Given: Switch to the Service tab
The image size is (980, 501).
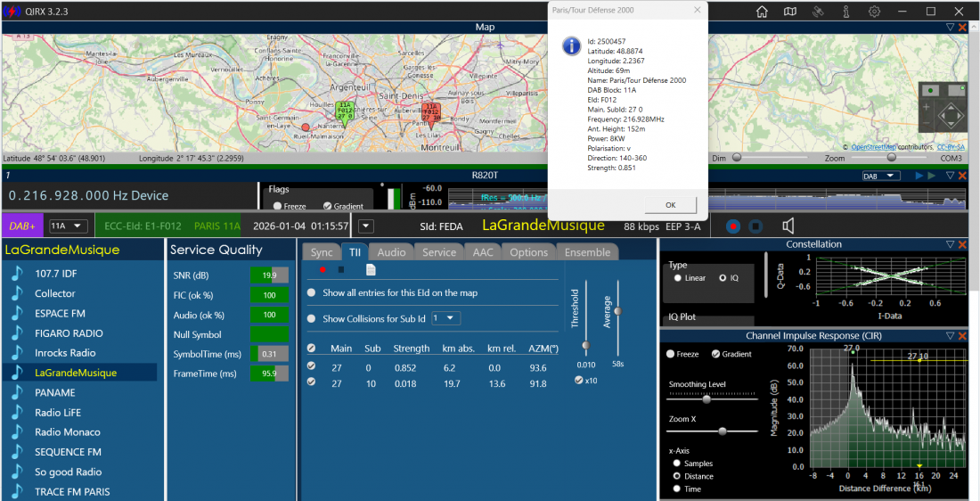Looking at the screenshot, I should pos(438,252).
